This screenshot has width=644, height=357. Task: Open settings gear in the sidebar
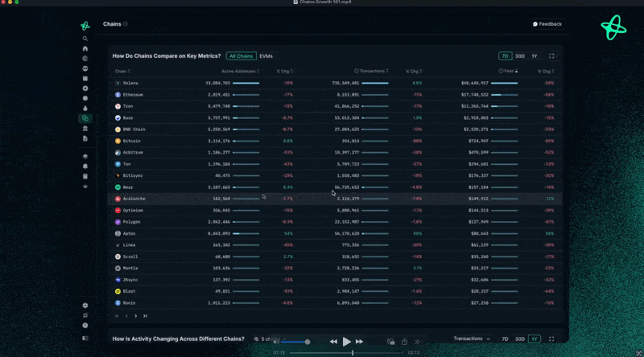click(85, 306)
